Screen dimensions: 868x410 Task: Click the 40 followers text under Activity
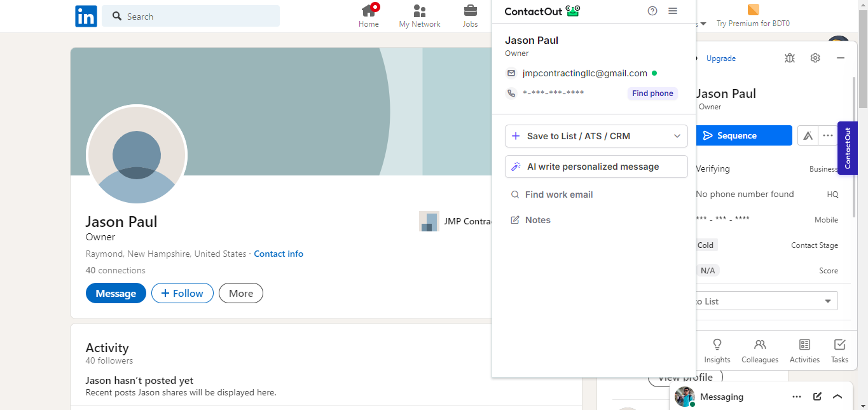click(109, 360)
